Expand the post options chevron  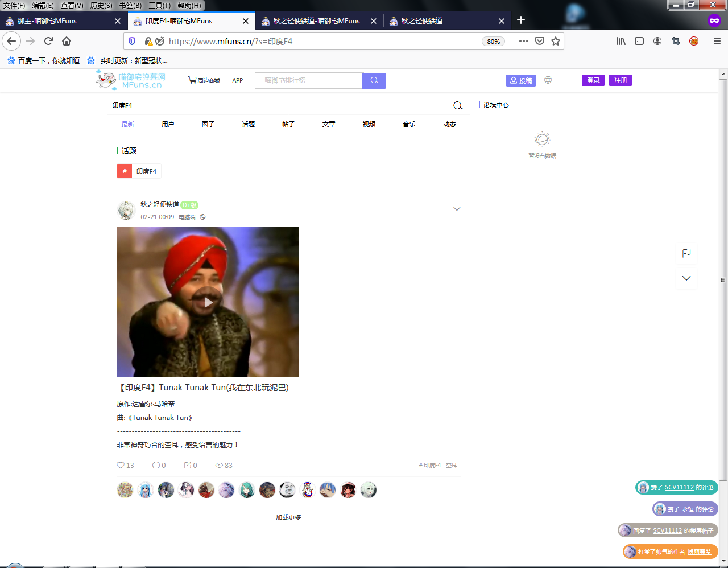(457, 209)
